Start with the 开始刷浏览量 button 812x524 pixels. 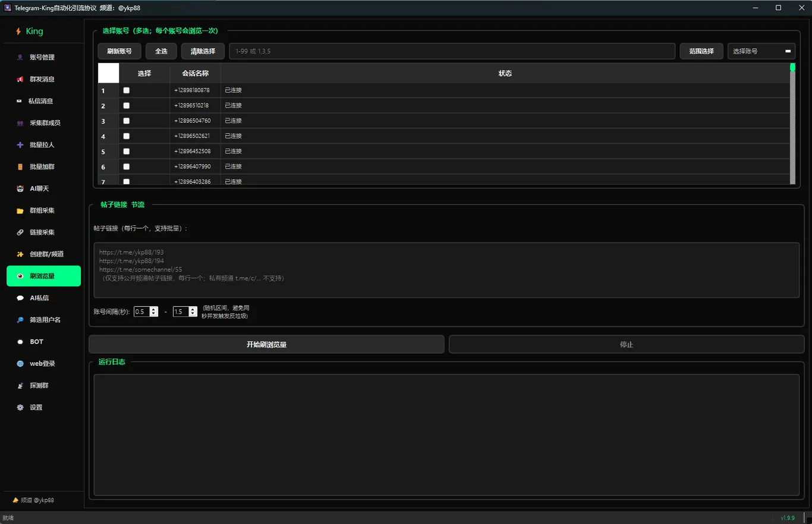point(266,344)
